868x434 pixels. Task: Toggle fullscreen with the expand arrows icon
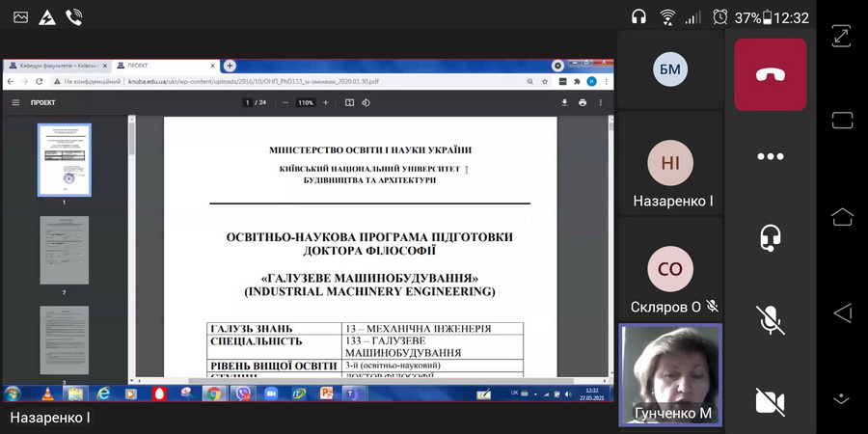pyautogui.click(x=842, y=36)
